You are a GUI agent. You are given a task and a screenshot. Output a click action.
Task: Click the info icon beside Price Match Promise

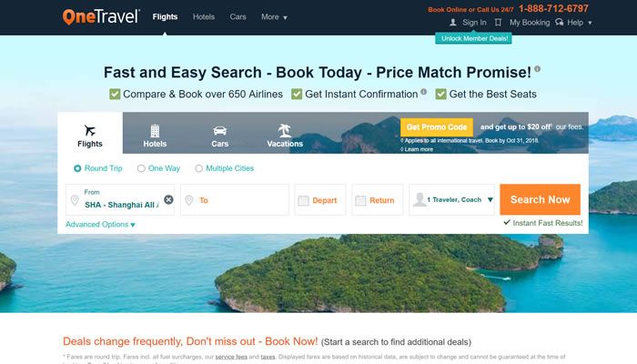click(538, 69)
